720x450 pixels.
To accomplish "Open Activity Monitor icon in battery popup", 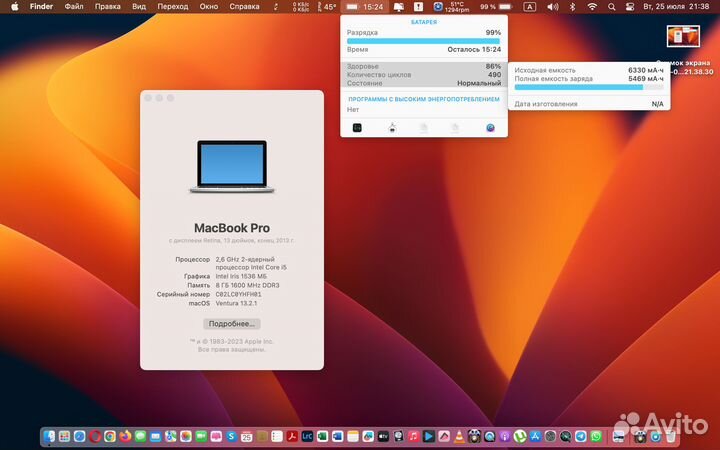I will [357, 128].
